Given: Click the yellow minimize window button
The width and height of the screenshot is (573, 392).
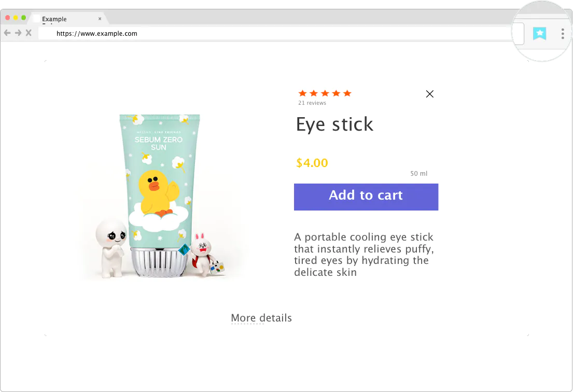Looking at the screenshot, I should tap(16, 18).
